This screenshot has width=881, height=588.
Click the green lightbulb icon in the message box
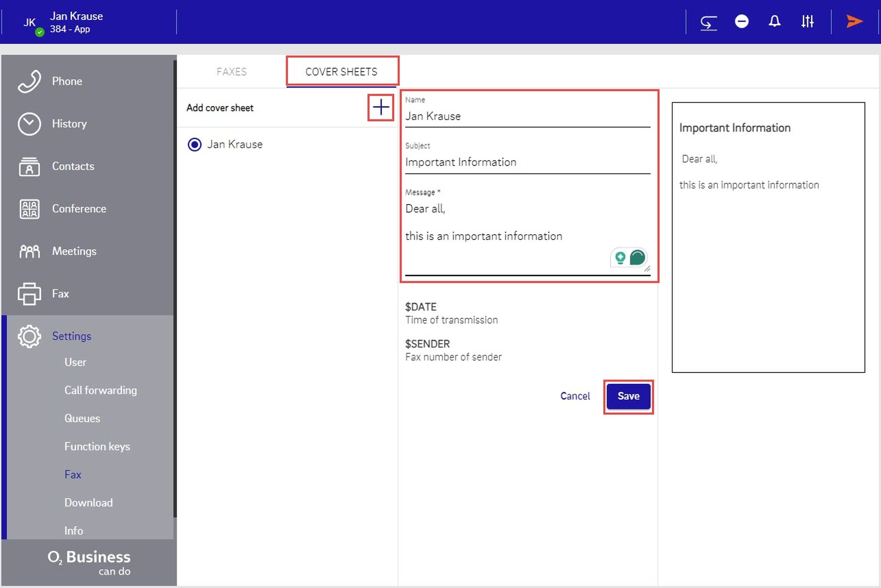620,257
